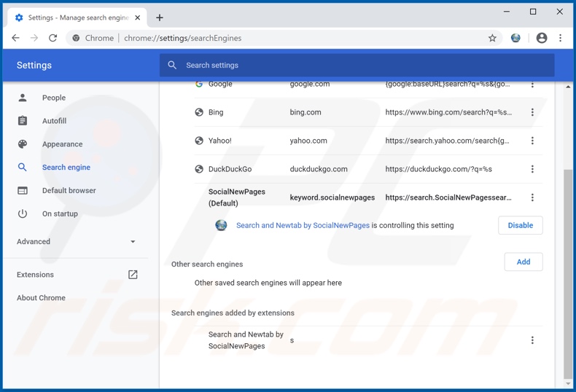This screenshot has height=392, width=576.
Task: Open more actions for Google search engine
Action: pyautogui.click(x=532, y=84)
